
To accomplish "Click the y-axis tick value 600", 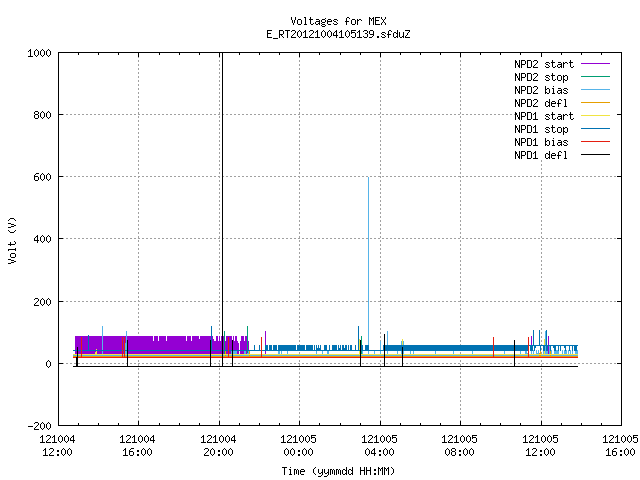I will coord(42,177).
